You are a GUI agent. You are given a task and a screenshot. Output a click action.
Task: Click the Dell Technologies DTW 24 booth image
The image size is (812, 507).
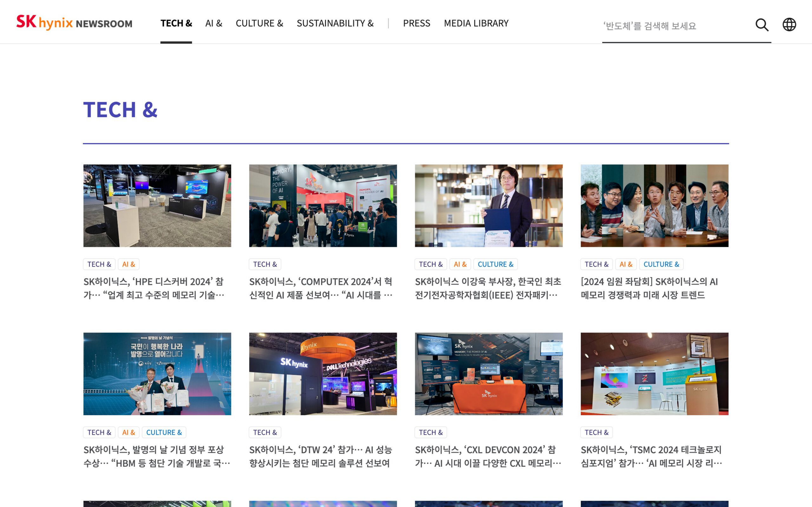(323, 374)
